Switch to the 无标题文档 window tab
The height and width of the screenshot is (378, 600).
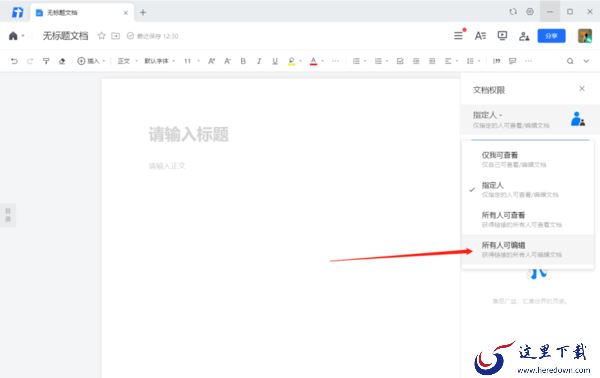click(82, 13)
